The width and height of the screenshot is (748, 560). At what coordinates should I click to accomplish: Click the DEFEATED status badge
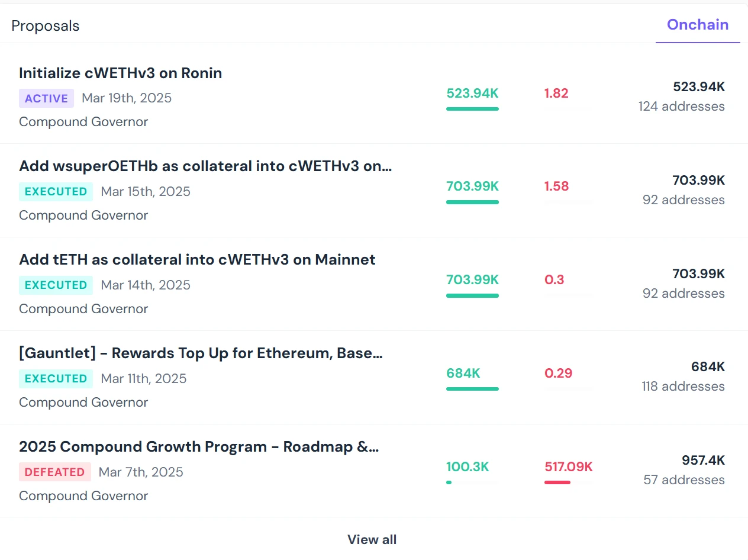click(55, 472)
